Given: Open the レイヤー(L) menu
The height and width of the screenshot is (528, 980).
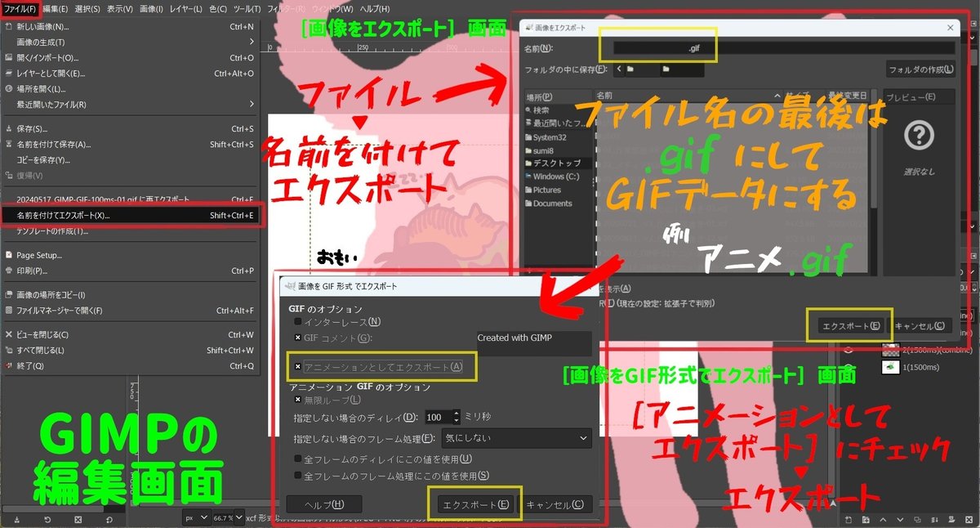Looking at the screenshot, I should click(185, 8).
